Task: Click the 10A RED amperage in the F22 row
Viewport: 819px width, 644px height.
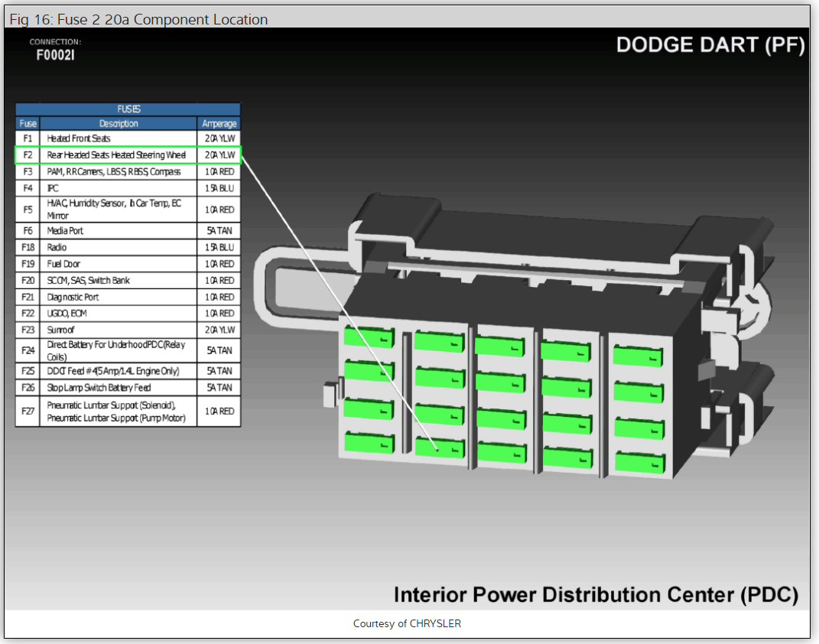Action: point(219,314)
